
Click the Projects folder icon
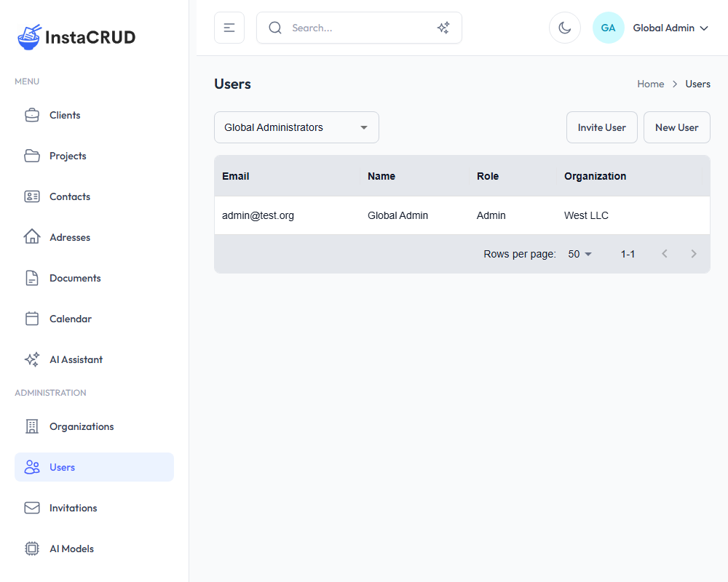(32, 156)
